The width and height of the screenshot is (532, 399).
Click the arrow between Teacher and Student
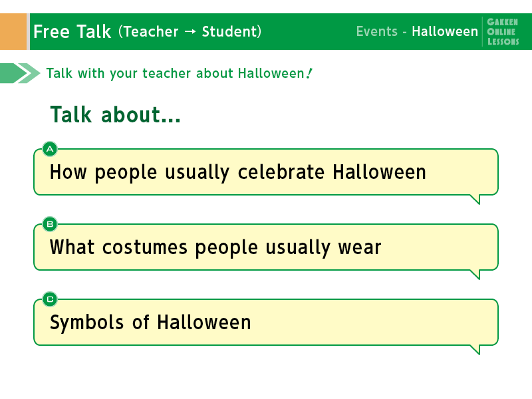190,31
